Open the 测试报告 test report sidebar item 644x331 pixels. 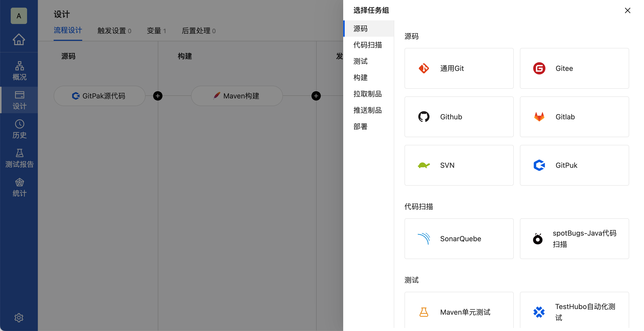click(x=19, y=158)
